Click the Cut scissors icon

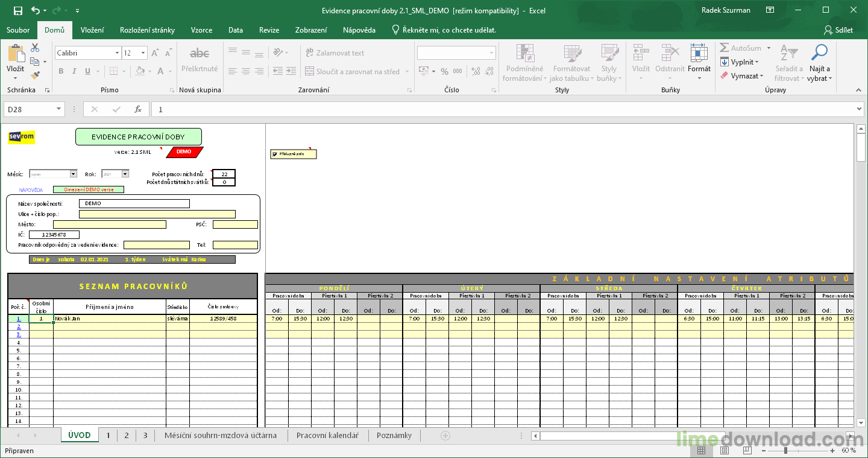[x=35, y=48]
